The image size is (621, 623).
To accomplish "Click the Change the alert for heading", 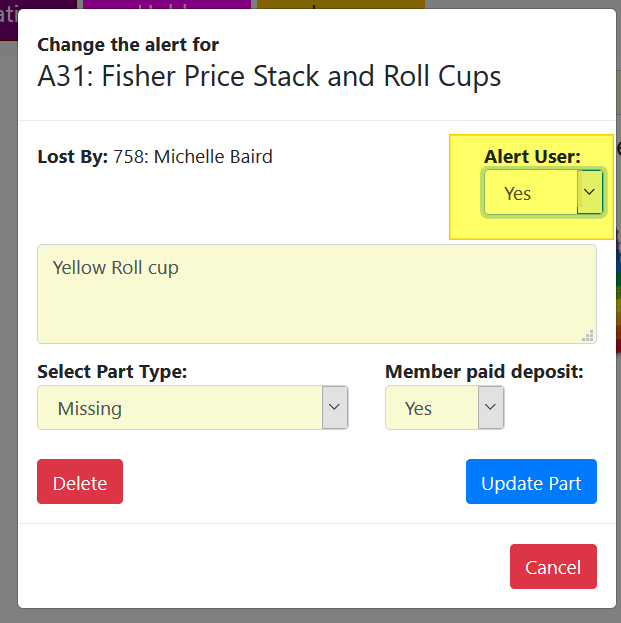I will click(x=128, y=44).
